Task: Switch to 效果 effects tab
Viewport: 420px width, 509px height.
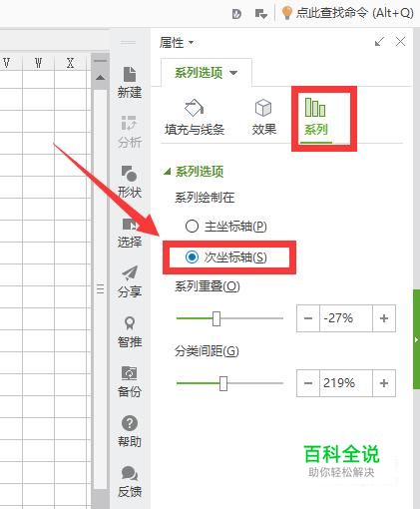Action: [263, 117]
